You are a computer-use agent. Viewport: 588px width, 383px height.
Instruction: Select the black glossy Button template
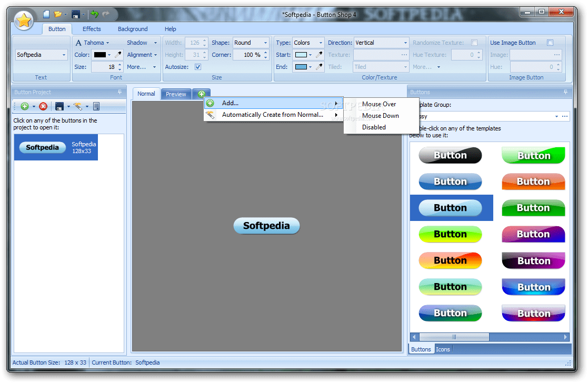pyautogui.click(x=450, y=155)
